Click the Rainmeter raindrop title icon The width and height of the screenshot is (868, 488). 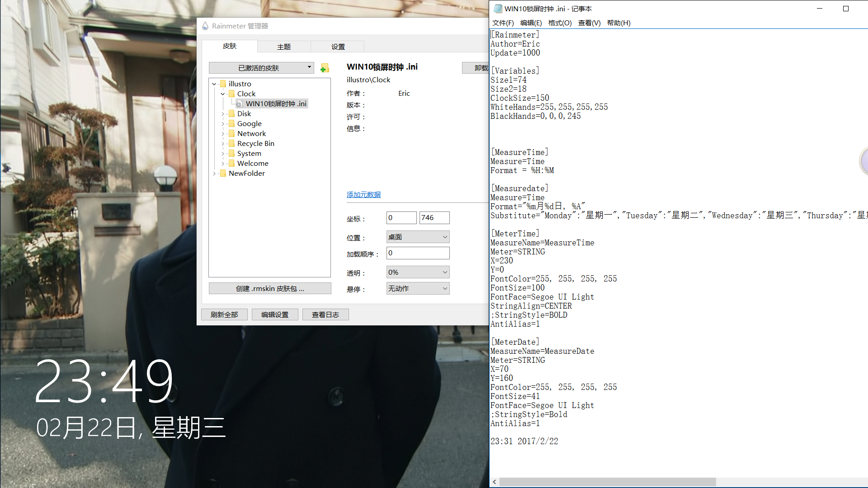(x=205, y=26)
